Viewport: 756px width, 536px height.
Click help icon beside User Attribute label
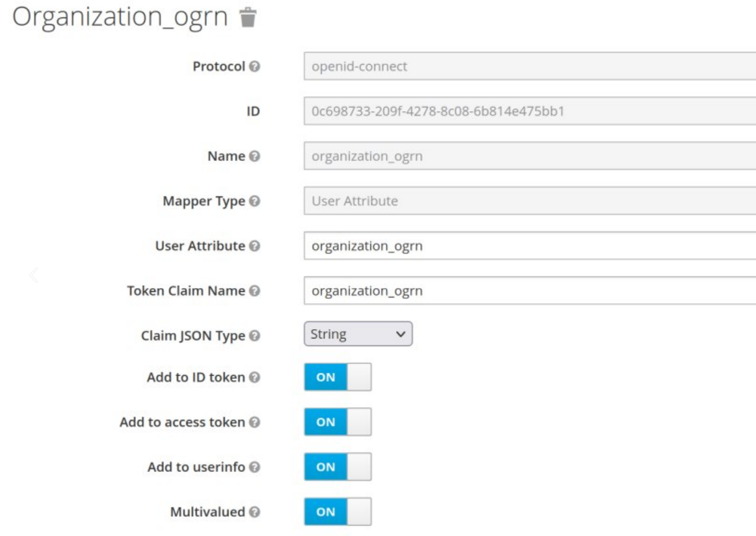[254, 246]
